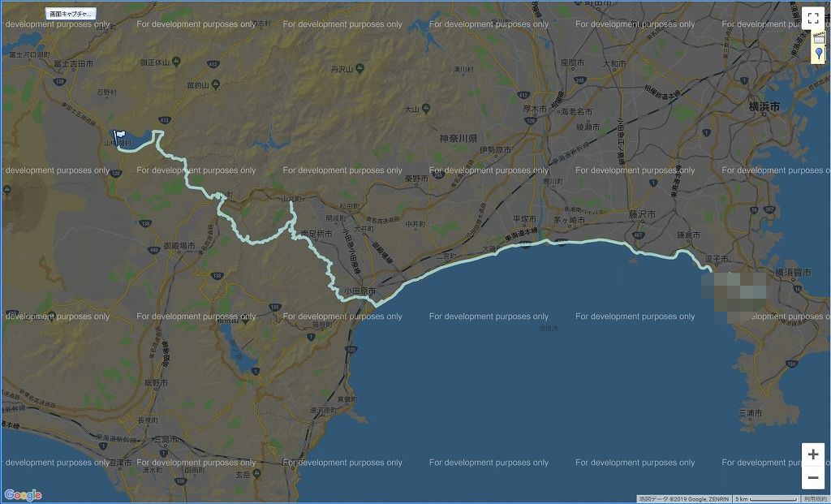
Task: Open the Google logo link
Action: pos(23,495)
